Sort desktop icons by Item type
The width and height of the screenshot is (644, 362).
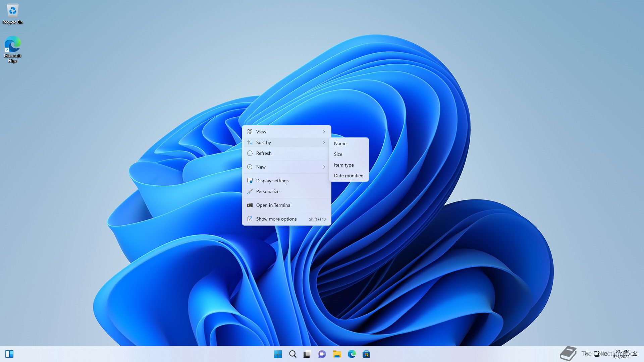tap(349, 165)
